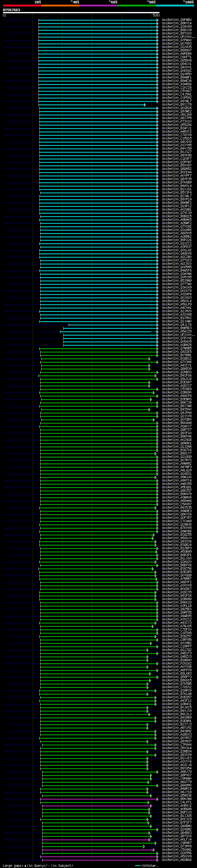Click the UniRef100_B4SFG6 entry

[177, 376]
